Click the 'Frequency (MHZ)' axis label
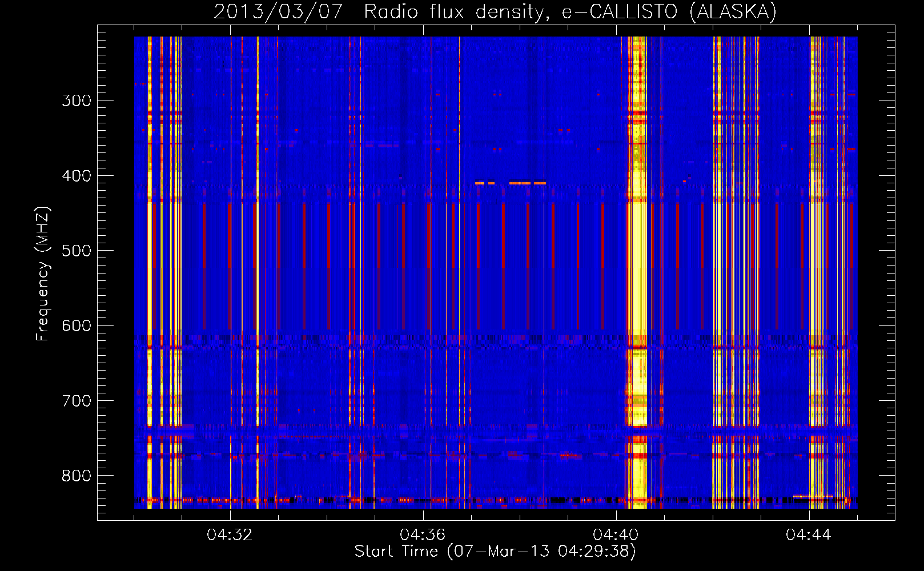This screenshot has height=571, width=924. click(x=43, y=274)
